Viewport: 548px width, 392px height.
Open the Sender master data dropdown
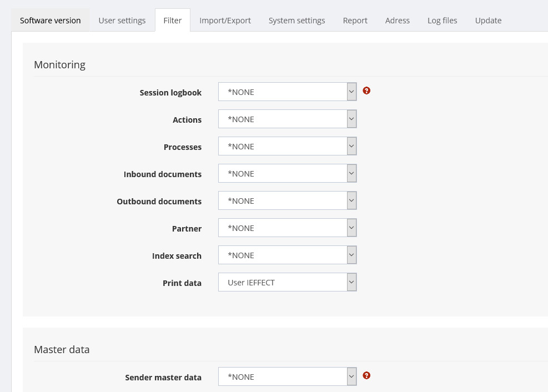pyautogui.click(x=287, y=377)
